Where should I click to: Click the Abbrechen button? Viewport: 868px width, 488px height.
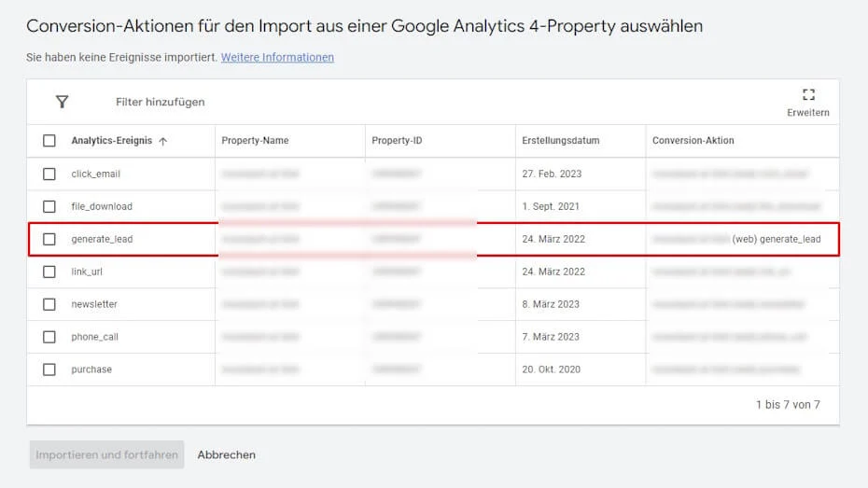point(227,454)
